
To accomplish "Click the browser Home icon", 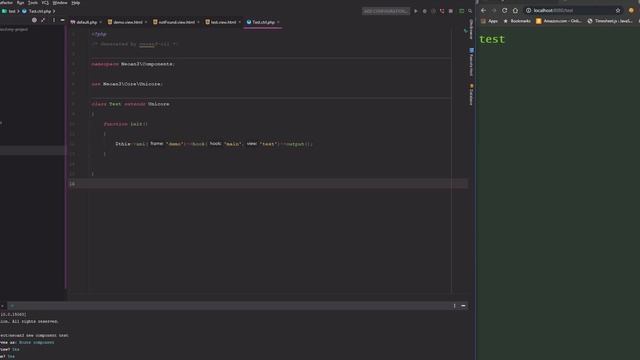I will [x=515, y=11].
